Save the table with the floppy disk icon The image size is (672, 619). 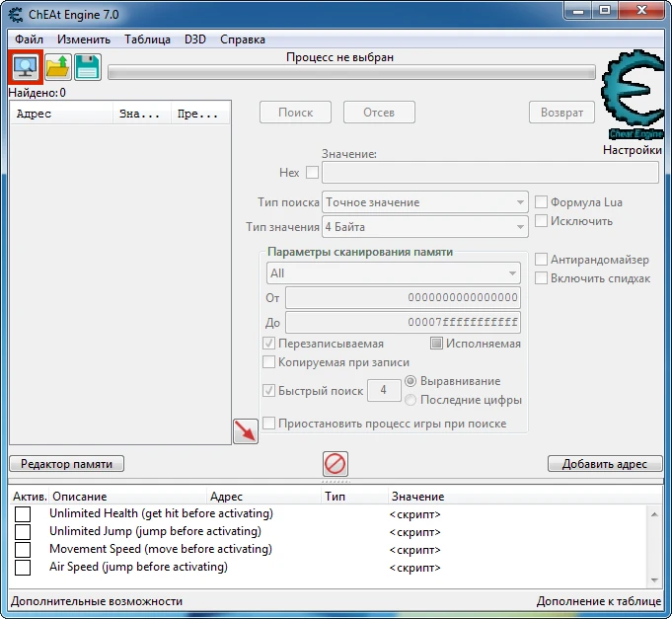click(x=88, y=67)
